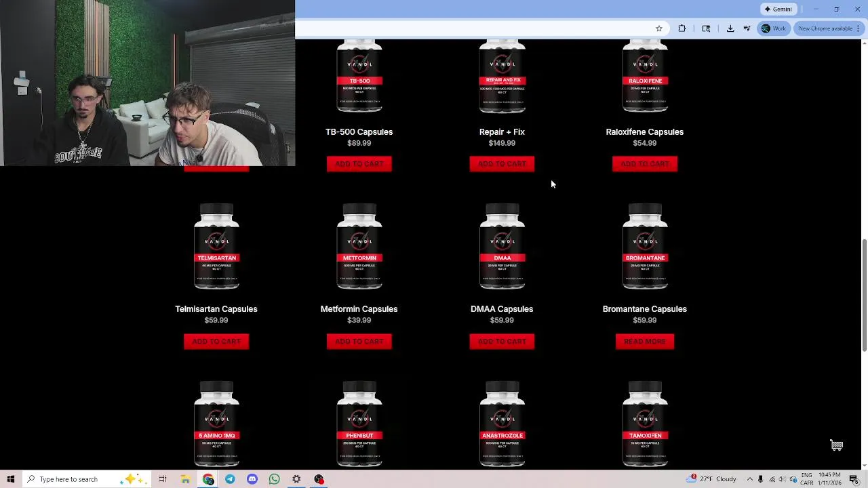Viewport: 868px width, 488px height.
Task: Add DMAA Capsules to cart
Action: tap(502, 342)
